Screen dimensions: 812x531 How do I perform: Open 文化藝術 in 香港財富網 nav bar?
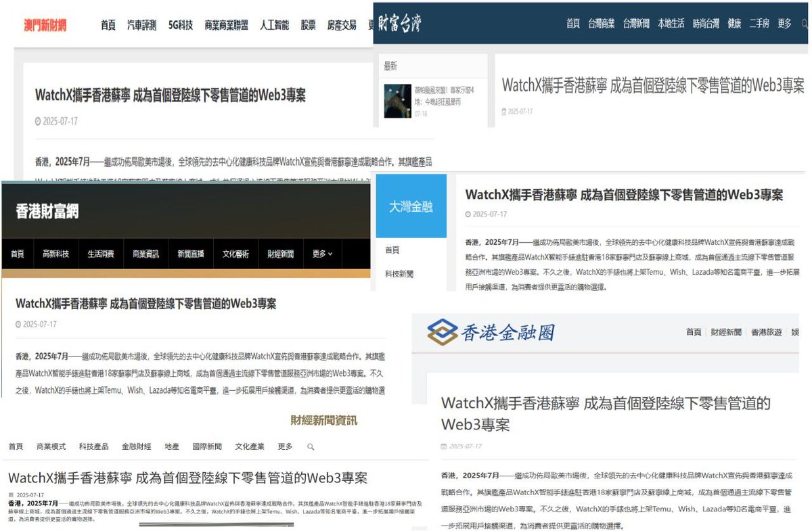(x=235, y=254)
